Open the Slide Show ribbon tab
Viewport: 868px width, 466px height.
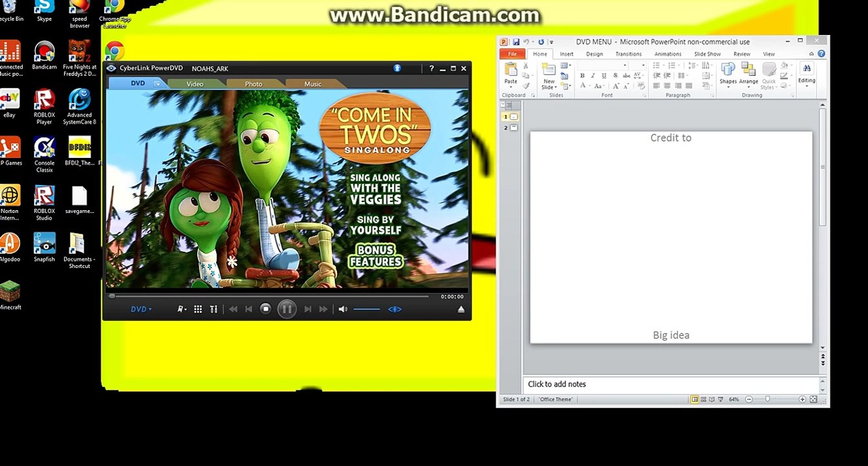coord(708,54)
